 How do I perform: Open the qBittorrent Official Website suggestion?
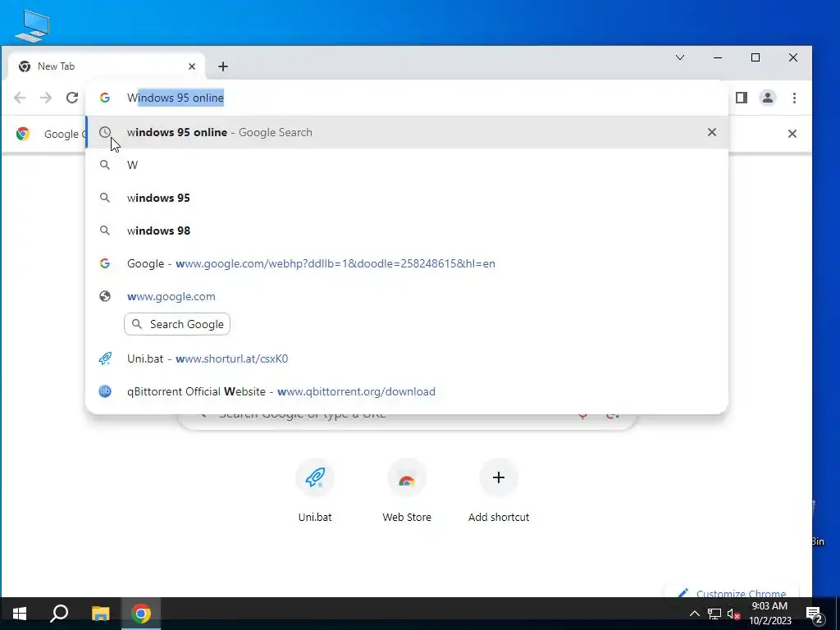[x=407, y=391]
